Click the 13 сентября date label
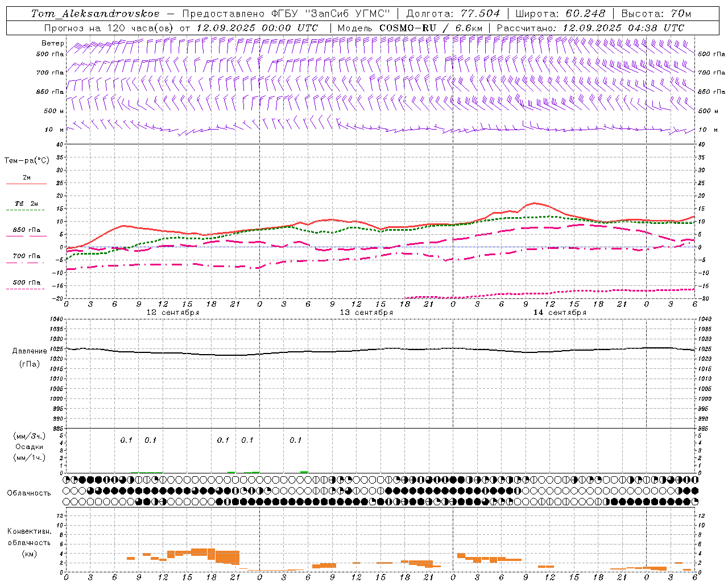The height and width of the screenshot is (582, 728). click(x=366, y=313)
